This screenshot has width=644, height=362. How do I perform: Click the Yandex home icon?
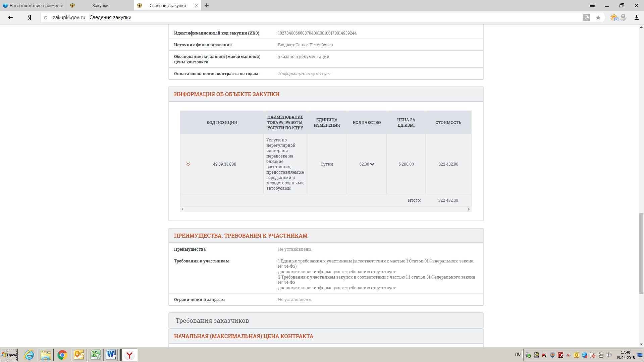[30, 17]
